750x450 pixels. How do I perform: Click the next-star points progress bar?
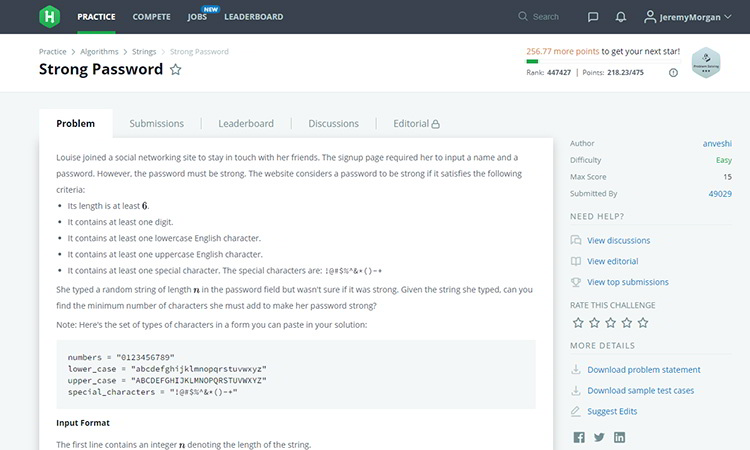tap(603, 61)
